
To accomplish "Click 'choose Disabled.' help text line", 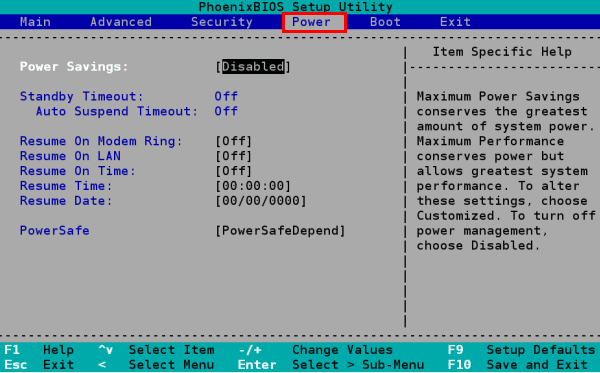I will [478, 246].
